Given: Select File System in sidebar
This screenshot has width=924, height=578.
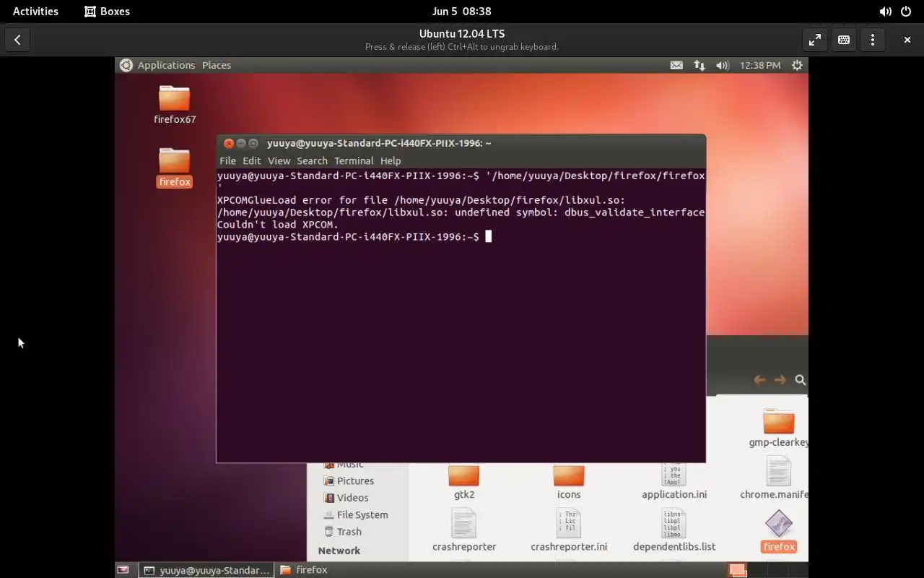Looking at the screenshot, I should point(356,514).
